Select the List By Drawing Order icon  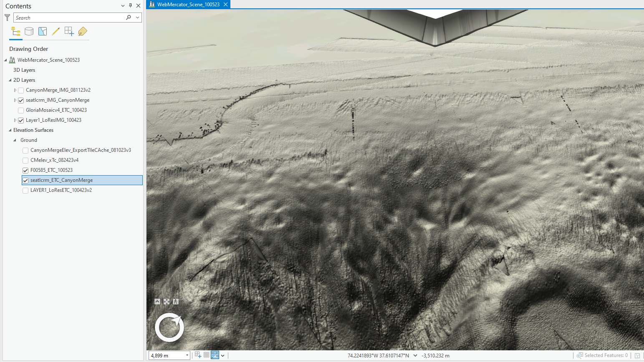coord(15,31)
